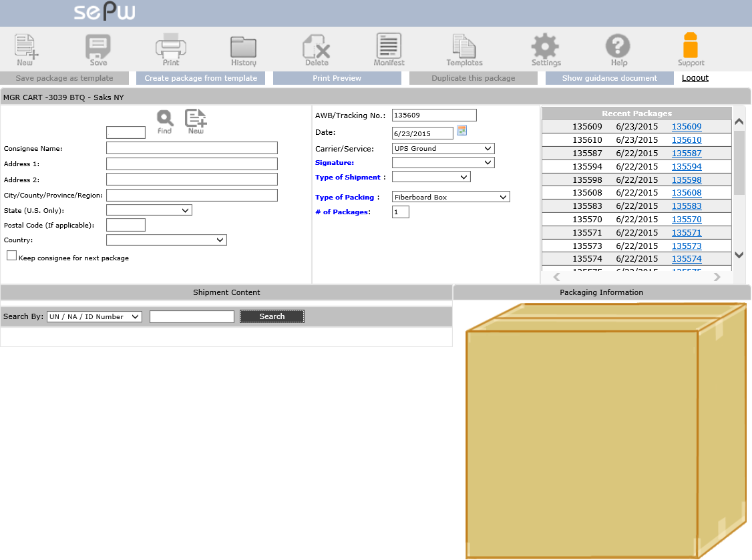Click the New consignee icon

point(196,121)
